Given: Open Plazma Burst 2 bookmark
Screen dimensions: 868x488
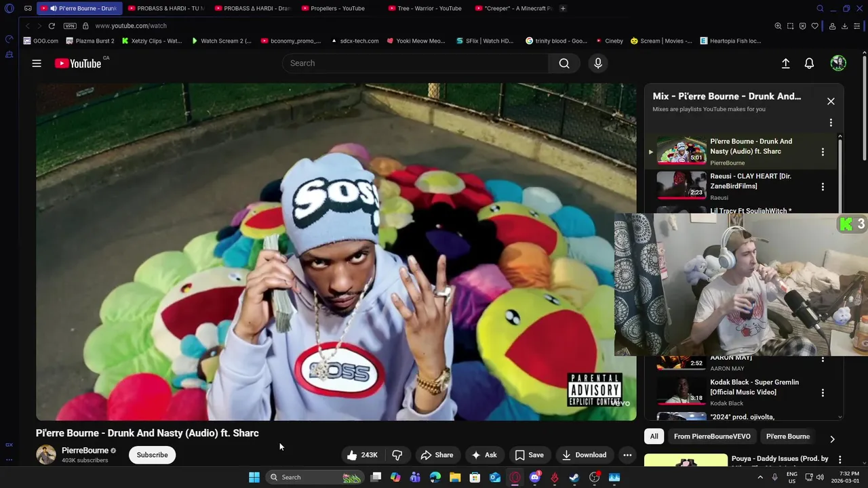Looking at the screenshot, I should tap(90, 41).
